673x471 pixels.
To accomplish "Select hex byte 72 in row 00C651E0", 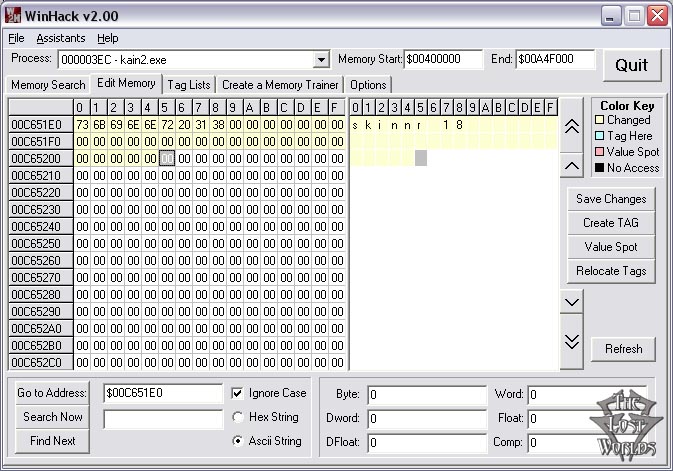I will [167, 125].
